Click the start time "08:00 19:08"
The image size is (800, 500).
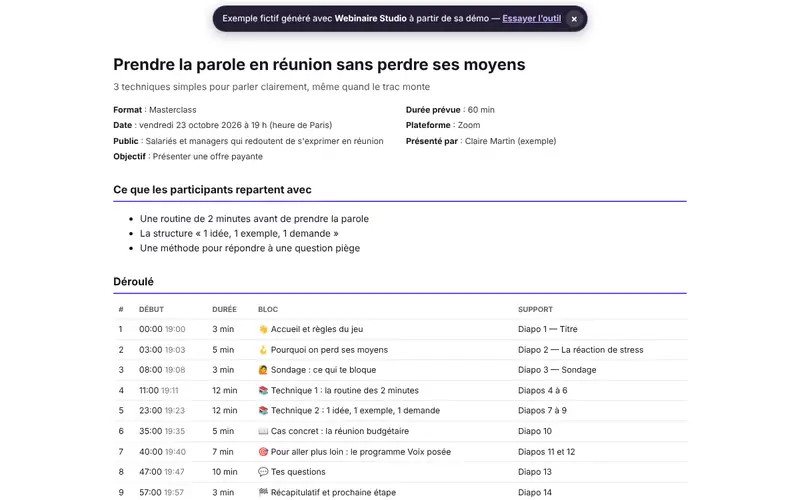point(162,370)
